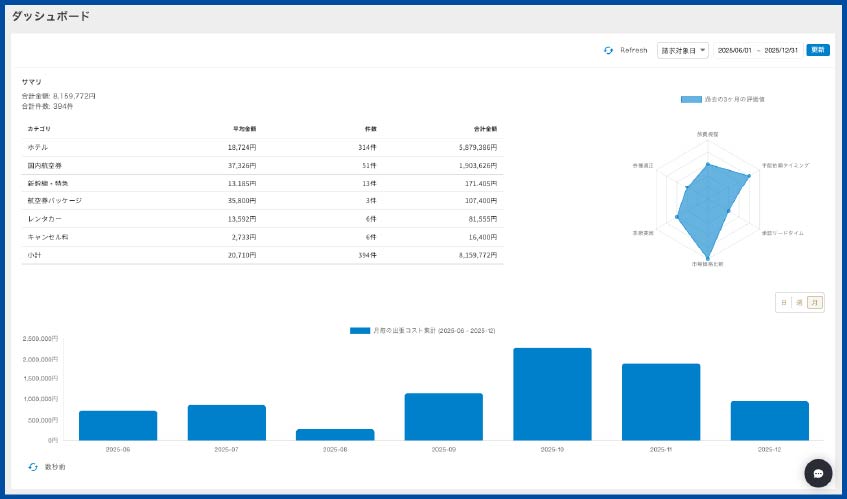Select the 新幹線・特急 category row
847x499 pixels.
tap(263, 183)
